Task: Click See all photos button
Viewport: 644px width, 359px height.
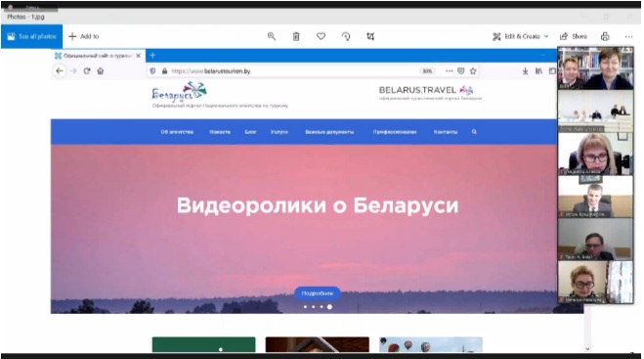Action: tap(31, 36)
